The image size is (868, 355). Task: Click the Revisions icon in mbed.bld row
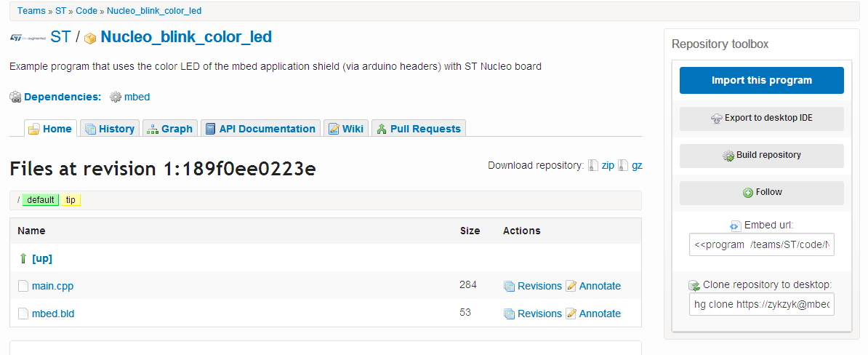point(510,314)
